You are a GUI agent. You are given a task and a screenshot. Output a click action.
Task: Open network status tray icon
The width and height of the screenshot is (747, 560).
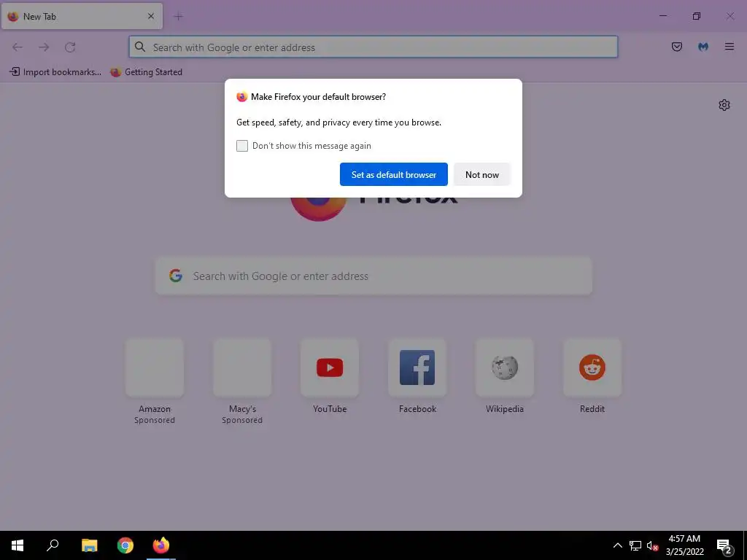point(635,545)
